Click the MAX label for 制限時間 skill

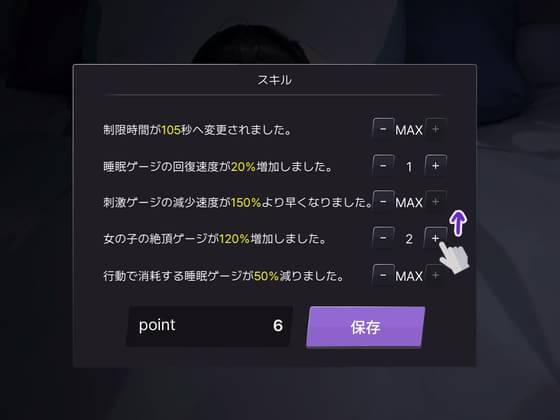coord(409,130)
